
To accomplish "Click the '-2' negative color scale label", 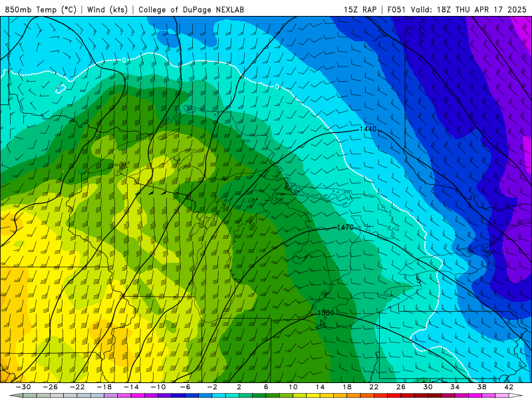I will (x=211, y=387).
